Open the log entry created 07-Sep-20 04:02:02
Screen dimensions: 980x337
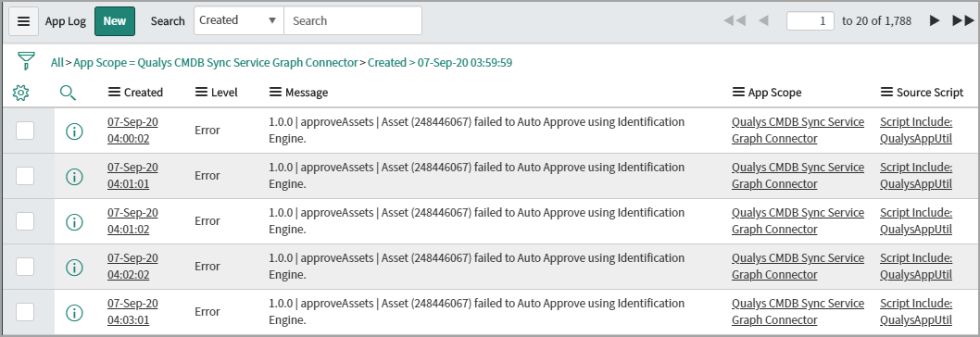click(132, 267)
